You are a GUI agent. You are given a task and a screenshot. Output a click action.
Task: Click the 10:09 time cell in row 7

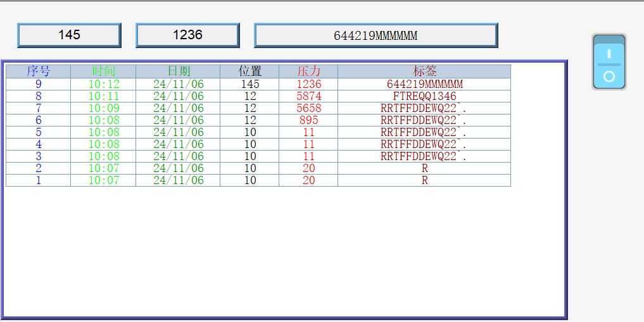coord(103,108)
